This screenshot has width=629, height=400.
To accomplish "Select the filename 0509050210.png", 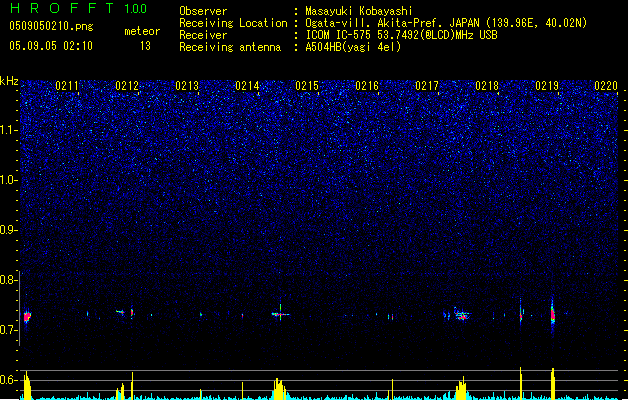I will tap(51, 26).
